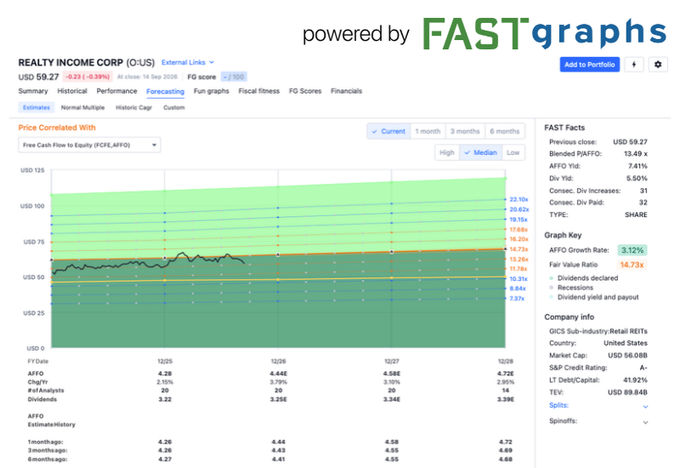Open the FG Scores tab

pyautogui.click(x=305, y=91)
